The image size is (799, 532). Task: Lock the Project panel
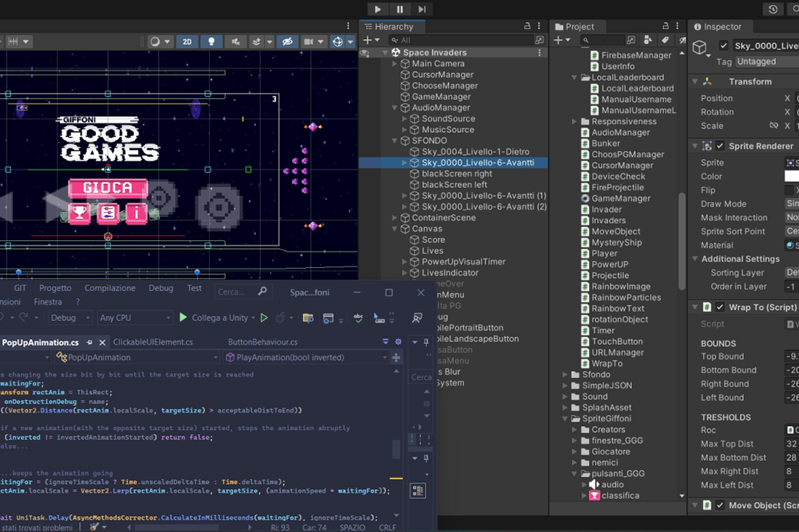[x=665, y=26]
